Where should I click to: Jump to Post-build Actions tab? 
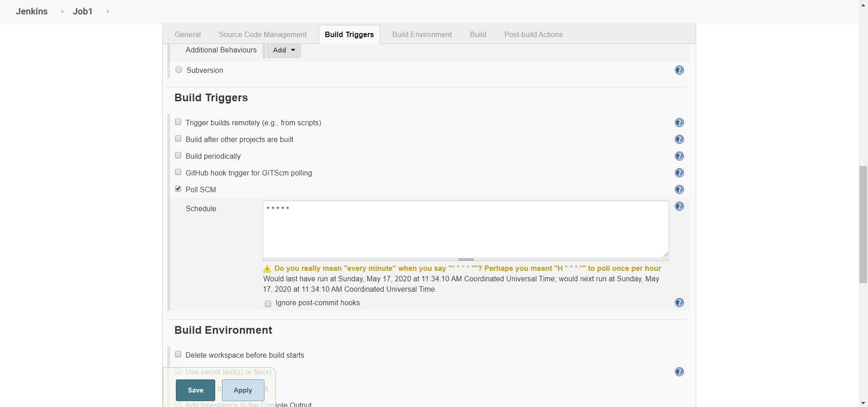(533, 34)
